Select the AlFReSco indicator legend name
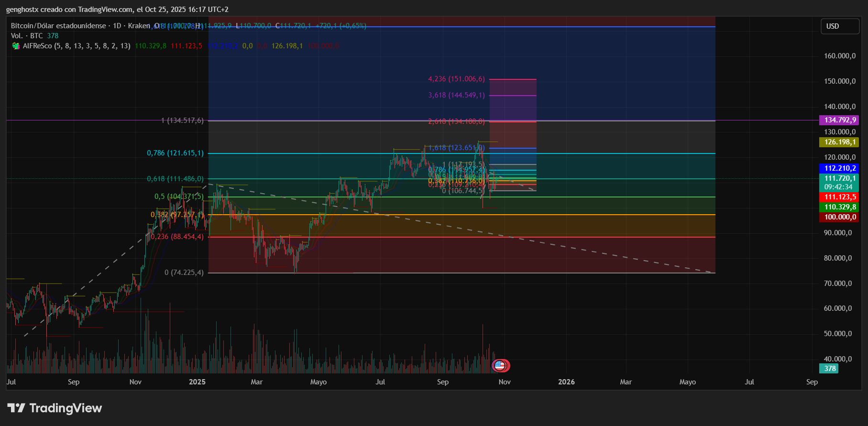Viewport: 868px width, 426px height. pyautogui.click(x=38, y=46)
